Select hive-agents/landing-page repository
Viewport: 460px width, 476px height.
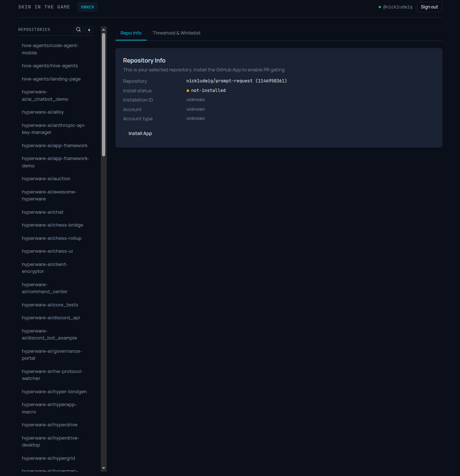pos(51,79)
